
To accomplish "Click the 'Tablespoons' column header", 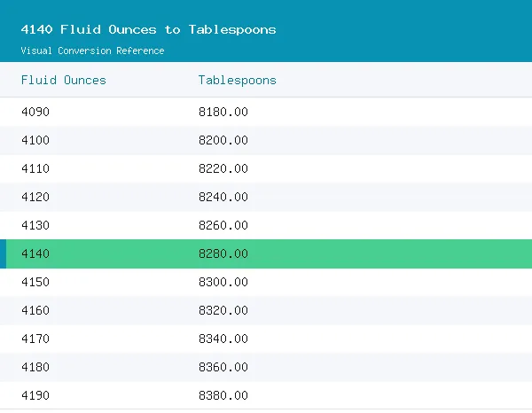I will [x=237, y=81].
